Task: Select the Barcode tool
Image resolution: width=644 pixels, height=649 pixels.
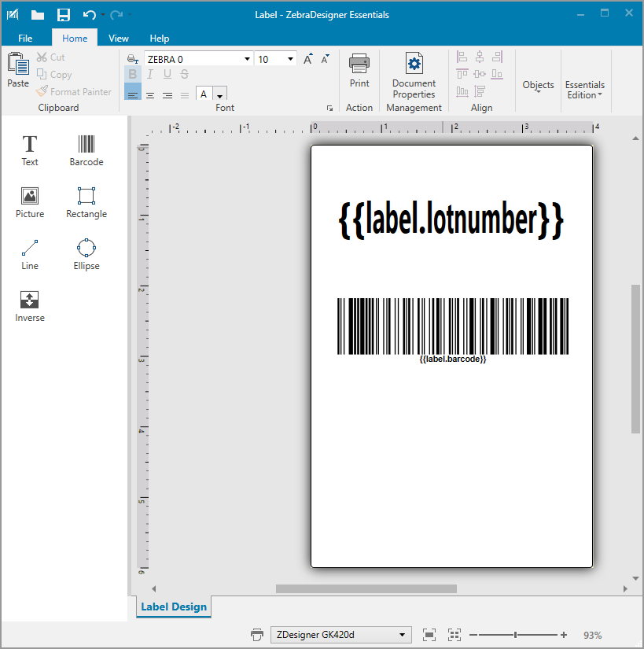Action: tap(86, 149)
